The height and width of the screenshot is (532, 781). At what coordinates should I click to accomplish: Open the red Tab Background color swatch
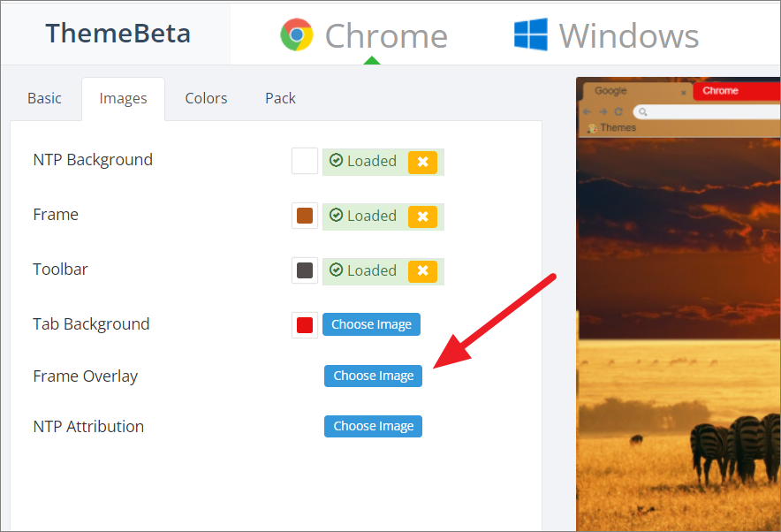click(x=305, y=325)
